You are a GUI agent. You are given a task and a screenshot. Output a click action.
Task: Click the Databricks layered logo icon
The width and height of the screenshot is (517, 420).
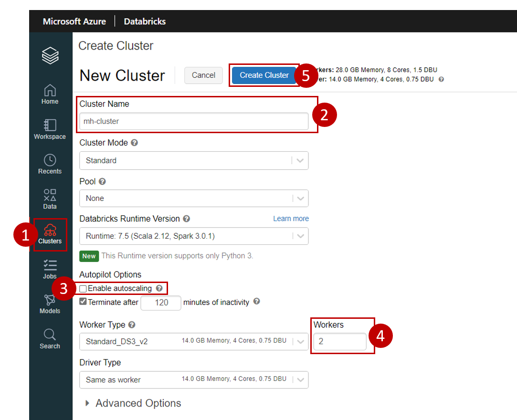click(50, 55)
